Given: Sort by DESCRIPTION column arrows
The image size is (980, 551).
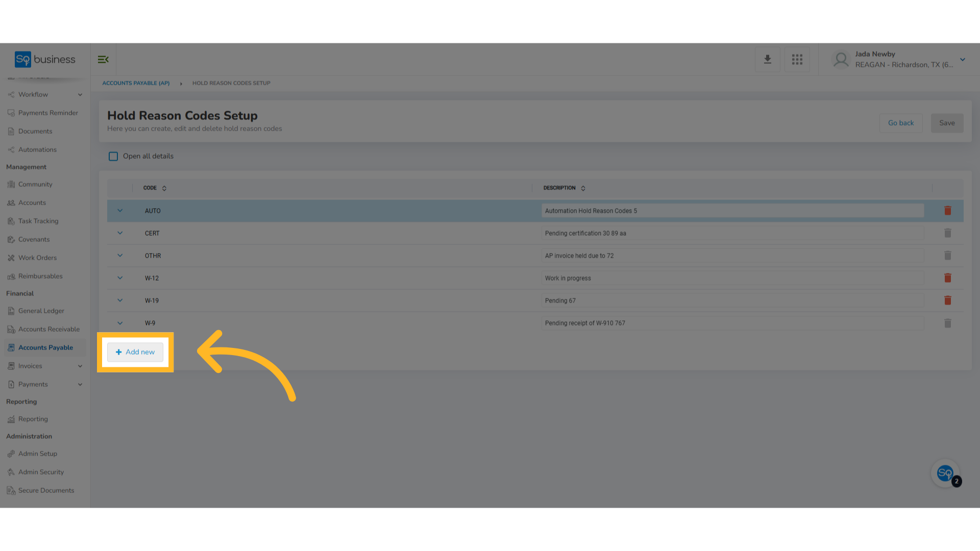Looking at the screenshot, I should [583, 188].
